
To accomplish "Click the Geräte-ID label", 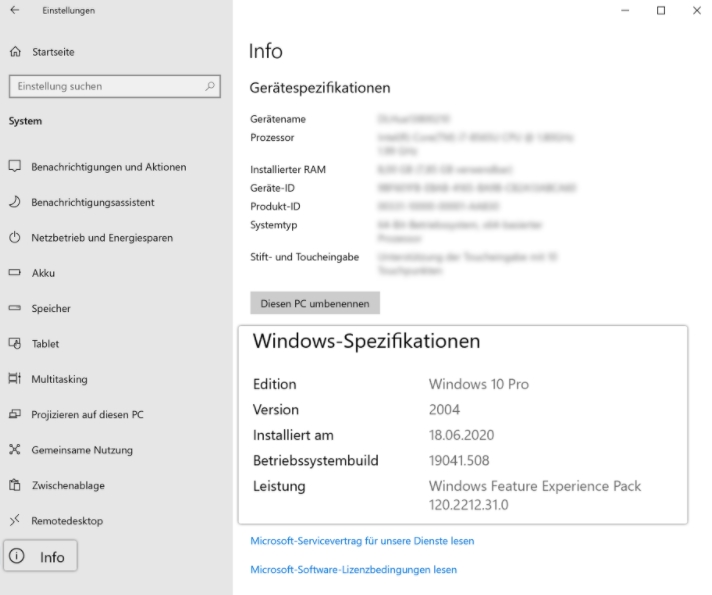I will 272,188.
